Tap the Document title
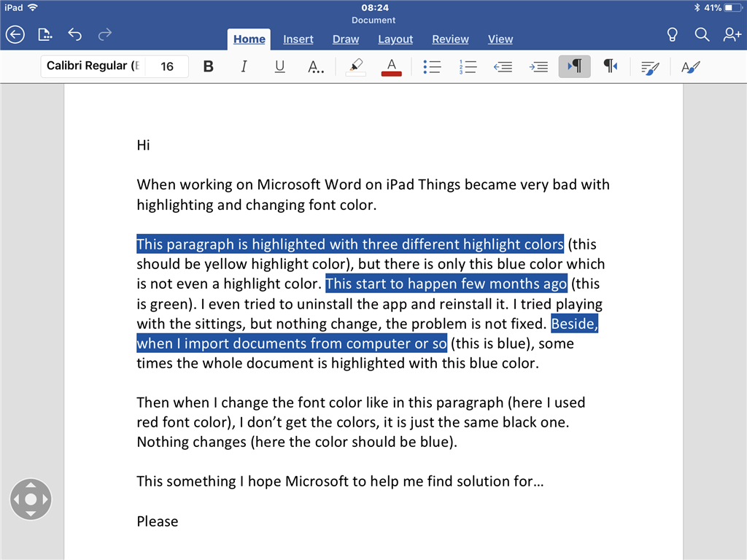Screen dimensions: 747x560 pos(373,20)
